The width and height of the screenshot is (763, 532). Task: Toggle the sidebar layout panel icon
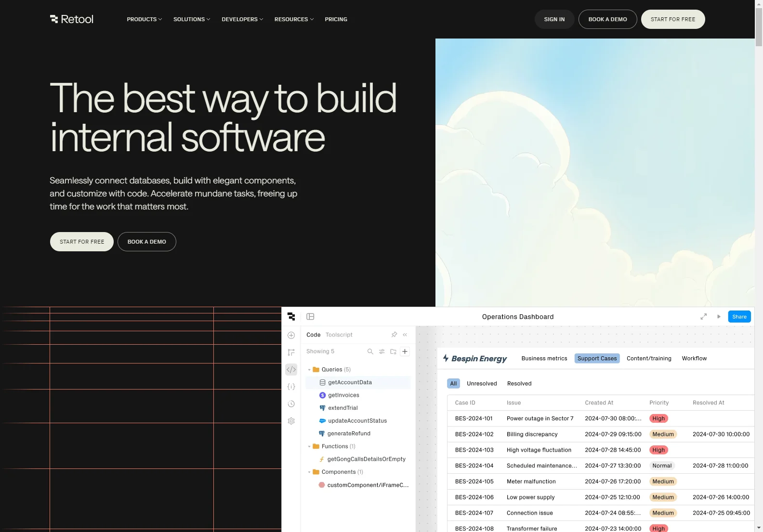pos(310,316)
